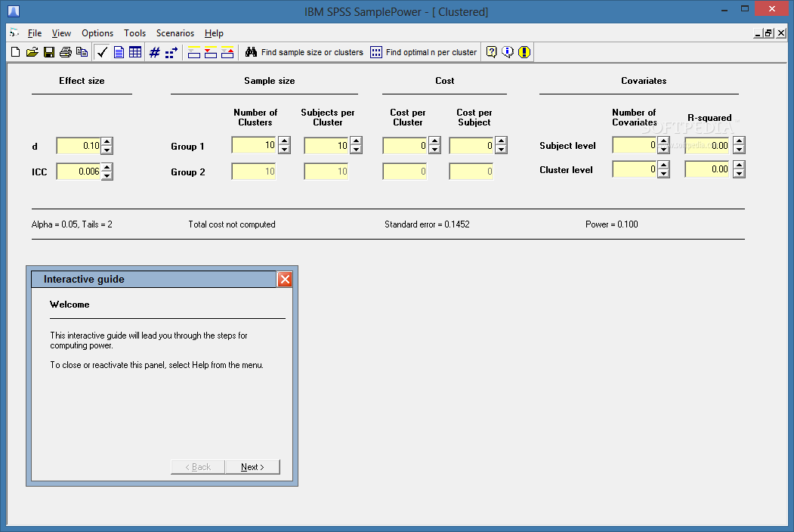Increase effect size d with up arrow
794x532 pixels.
coord(107,141)
